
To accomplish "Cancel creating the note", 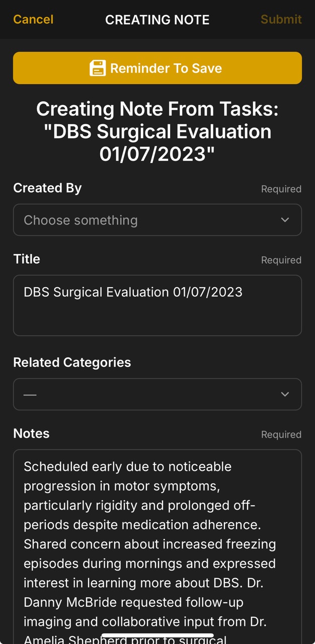I will point(33,20).
